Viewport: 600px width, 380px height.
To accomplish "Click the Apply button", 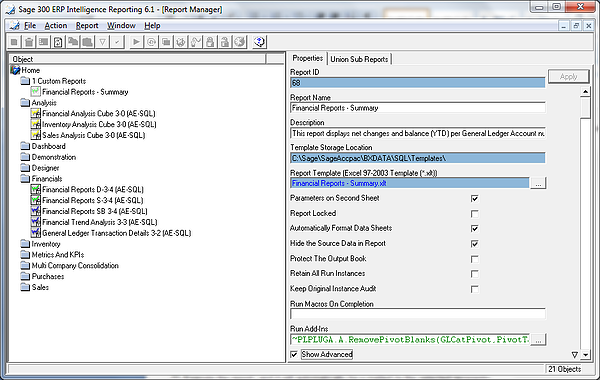I will pyautogui.click(x=569, y=77).
